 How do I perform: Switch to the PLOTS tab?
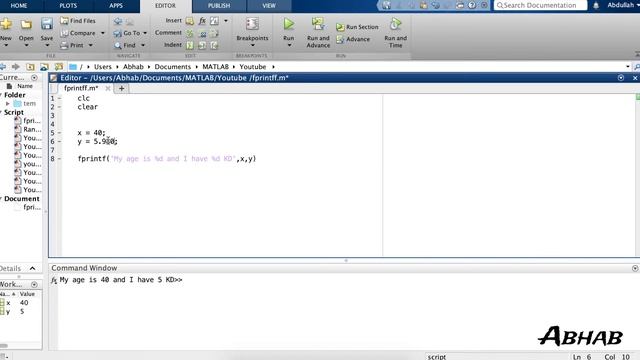[x=68, y=6]
